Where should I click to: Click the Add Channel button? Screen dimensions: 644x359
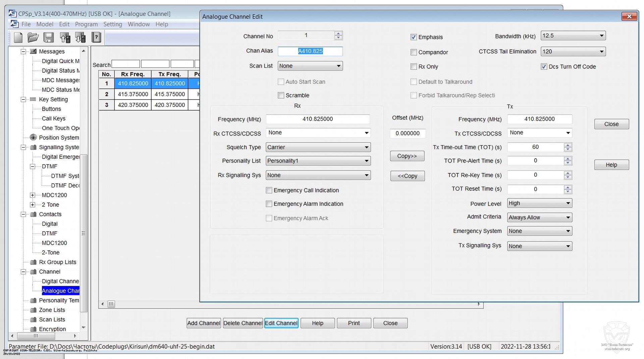(x=204, y=323)
